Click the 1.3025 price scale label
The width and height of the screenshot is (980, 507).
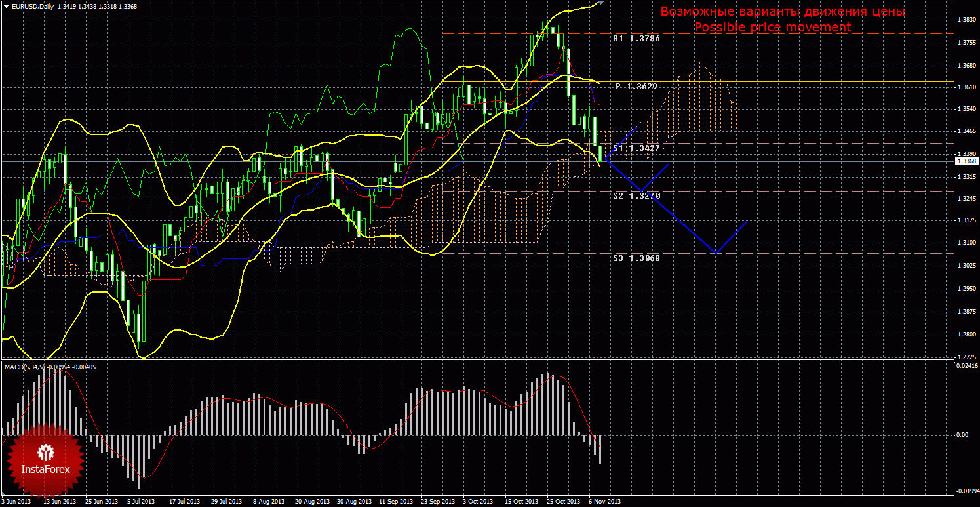click(967, 266)
